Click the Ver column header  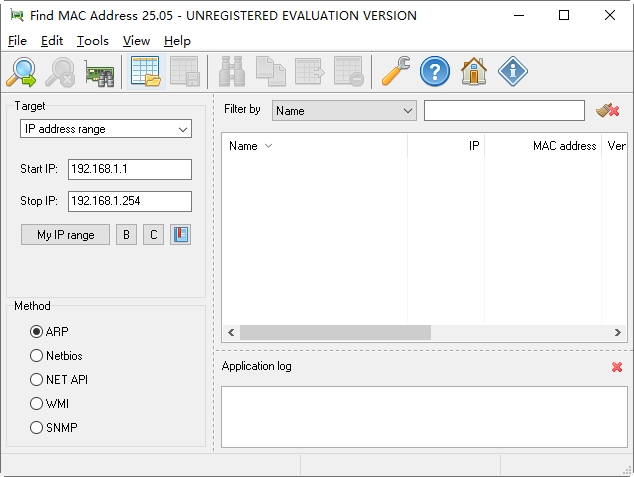(614, 146)
